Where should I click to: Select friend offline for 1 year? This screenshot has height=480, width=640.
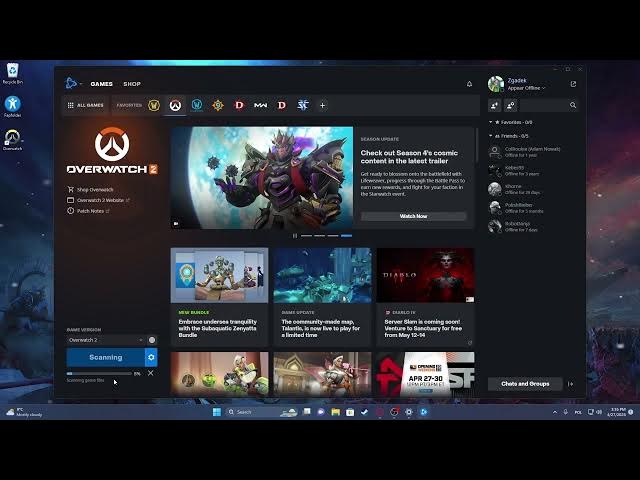pos(533,152)
